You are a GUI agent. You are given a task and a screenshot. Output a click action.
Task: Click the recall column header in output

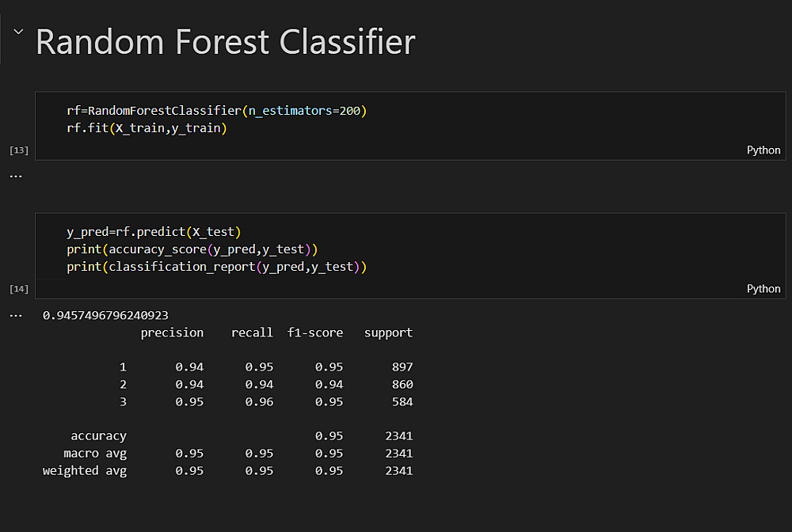[x=252, y=332]
